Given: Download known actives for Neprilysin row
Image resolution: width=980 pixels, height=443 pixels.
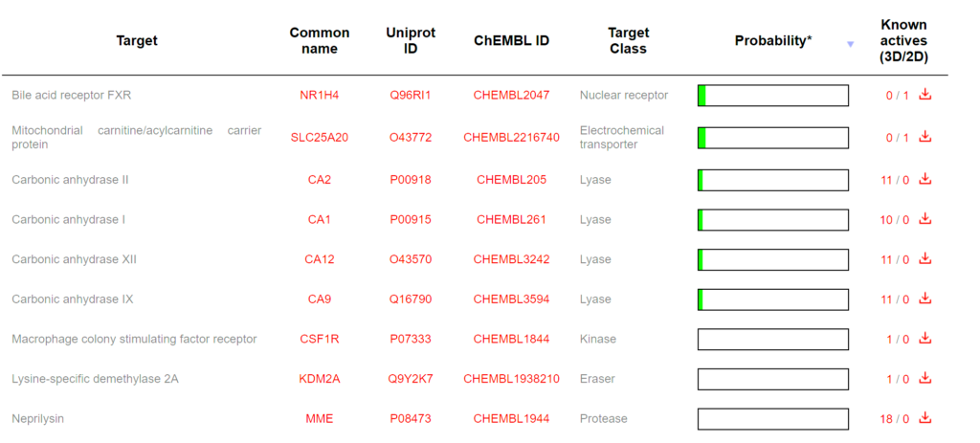Looking at the screenshot, I should pos(924,418).
